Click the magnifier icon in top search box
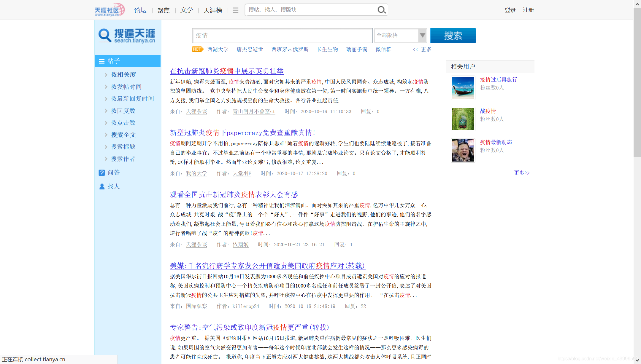 point(381,10)
